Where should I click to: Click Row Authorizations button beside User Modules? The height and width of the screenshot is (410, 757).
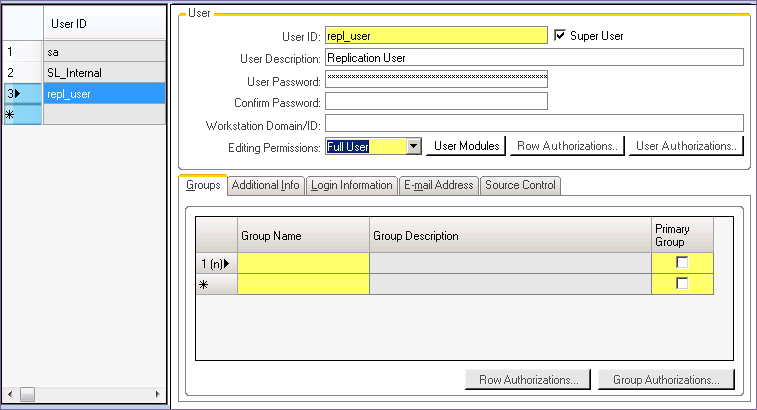pos(566,146)
